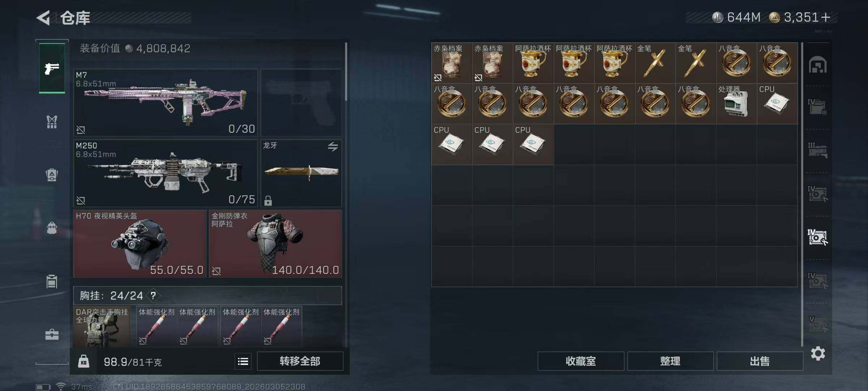Click the list view icon beside 转移全部
868x391 pixels.
[x=243, y=361]
